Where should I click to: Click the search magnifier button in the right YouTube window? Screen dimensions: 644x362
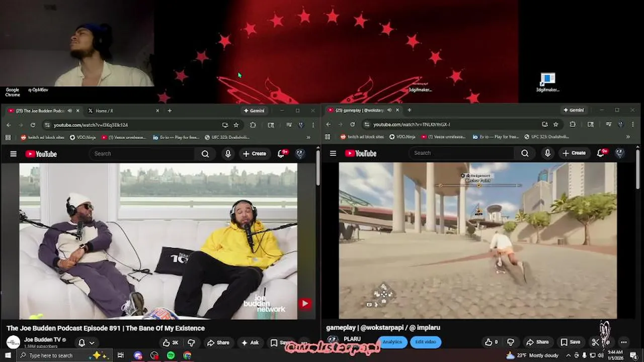click(525, 153)
